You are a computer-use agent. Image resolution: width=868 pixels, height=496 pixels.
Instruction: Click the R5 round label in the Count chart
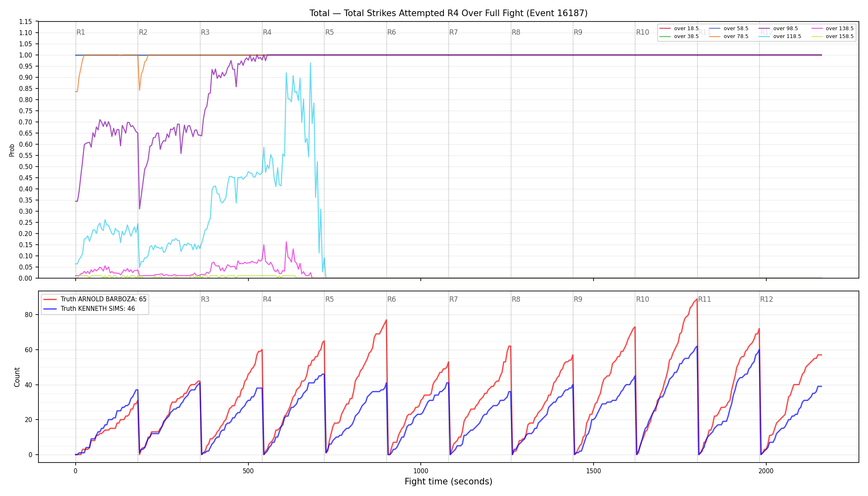click(329, 299)
